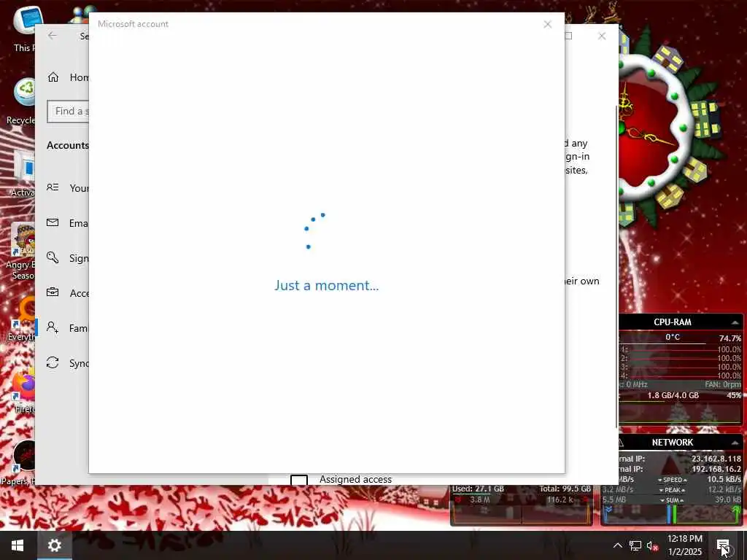747x560 pixels.
Task: Click the External IP 23.162.8.118 value
Action: pyautogui.click(x=716, y=459)
